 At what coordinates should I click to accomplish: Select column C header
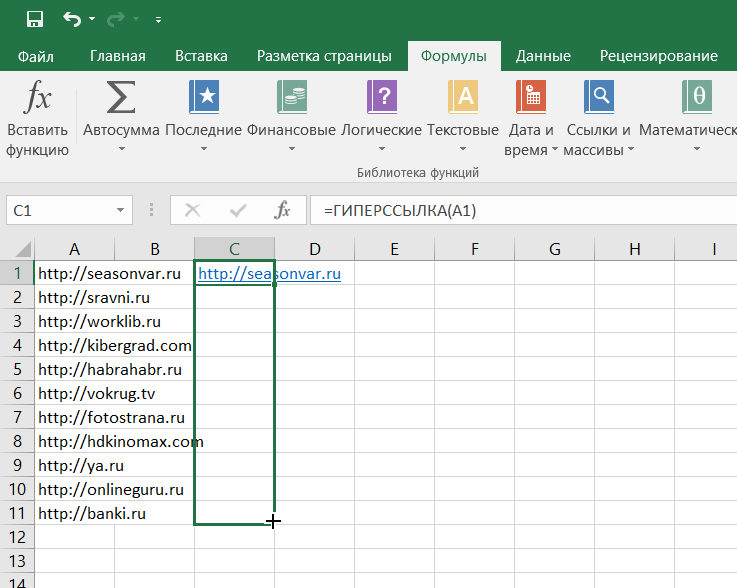pyautogui.click(x=235, y=249)
